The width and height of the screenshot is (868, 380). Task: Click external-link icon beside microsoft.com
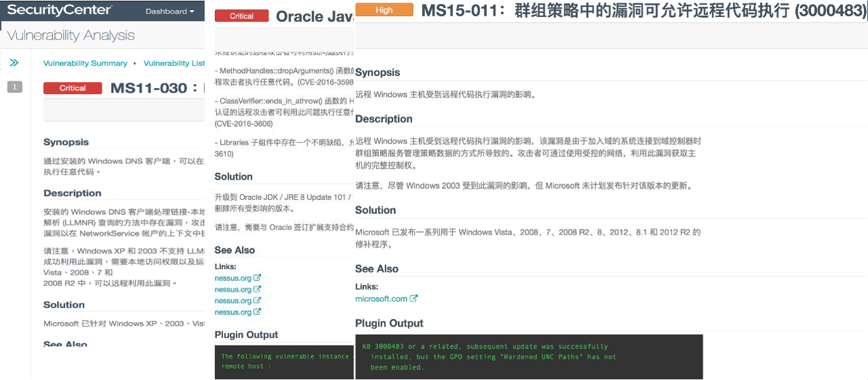[x=414, y=298]
